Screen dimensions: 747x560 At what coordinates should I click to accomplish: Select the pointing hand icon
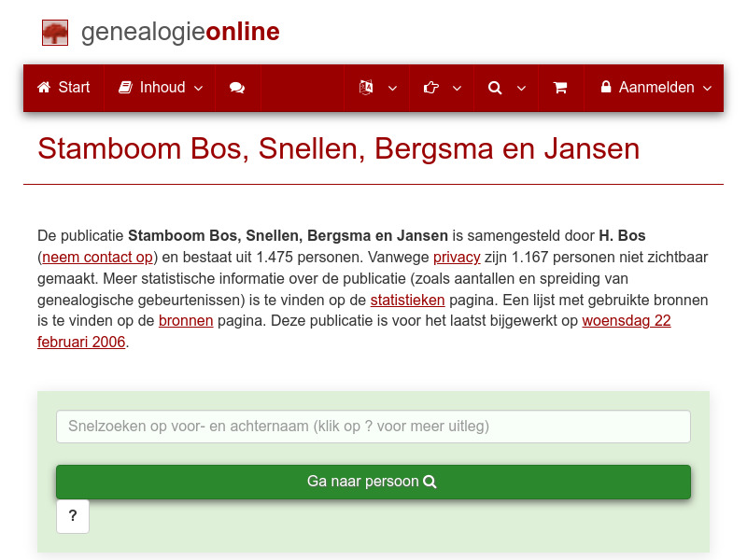click(x=430, y=87)
